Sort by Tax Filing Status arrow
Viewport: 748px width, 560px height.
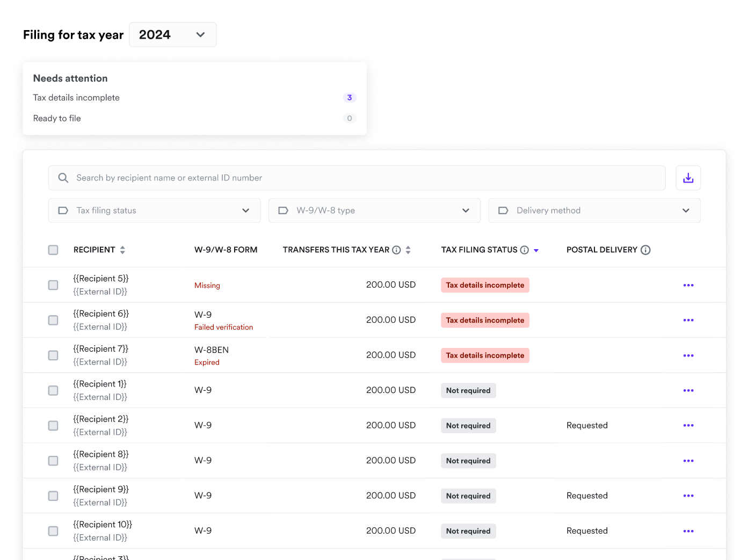pos(536,250)
